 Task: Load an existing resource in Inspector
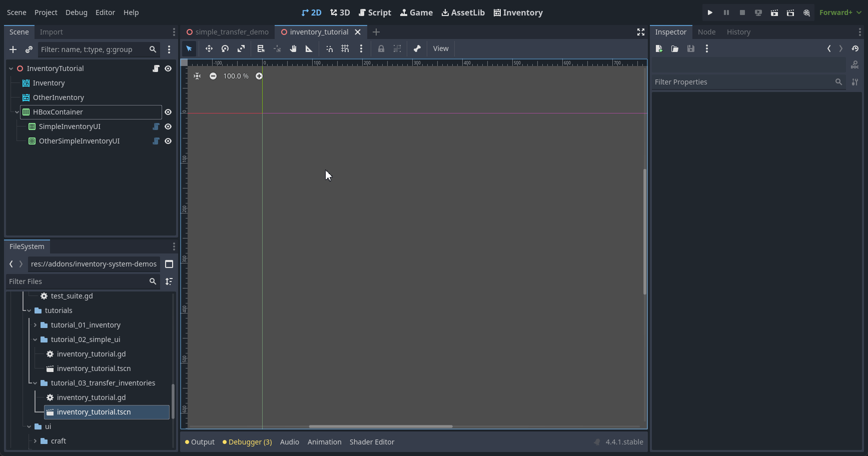coord(675,48)
